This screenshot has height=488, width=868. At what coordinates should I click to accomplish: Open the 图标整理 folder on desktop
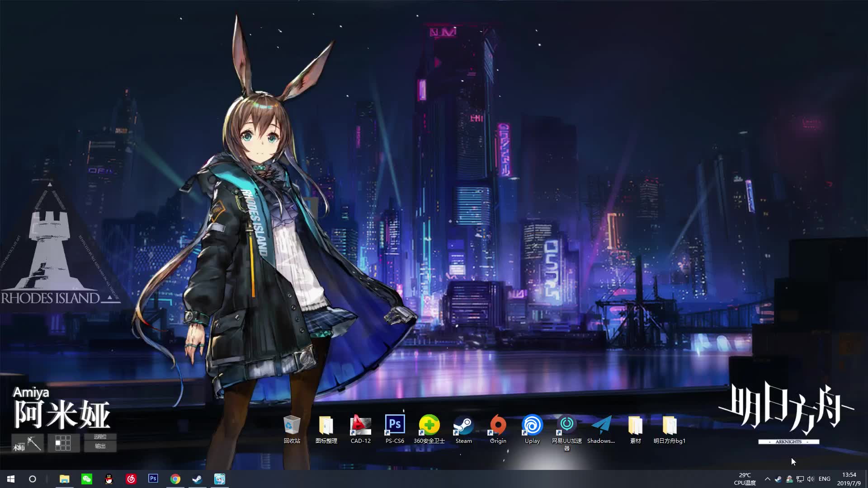coord(326,429)
